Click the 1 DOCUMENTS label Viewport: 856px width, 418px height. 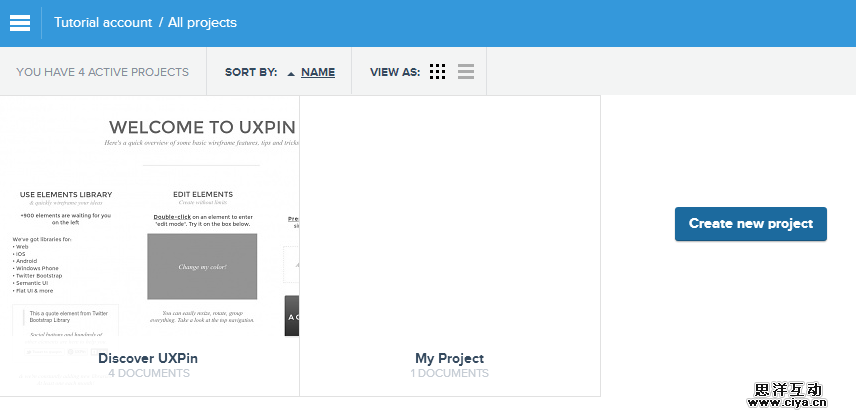[x=449, y=373]
